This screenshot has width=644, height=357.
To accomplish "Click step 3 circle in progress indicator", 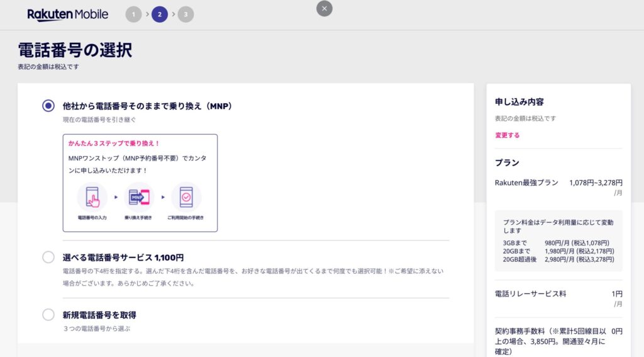I will pyautogui.click(x=186, y=14).
